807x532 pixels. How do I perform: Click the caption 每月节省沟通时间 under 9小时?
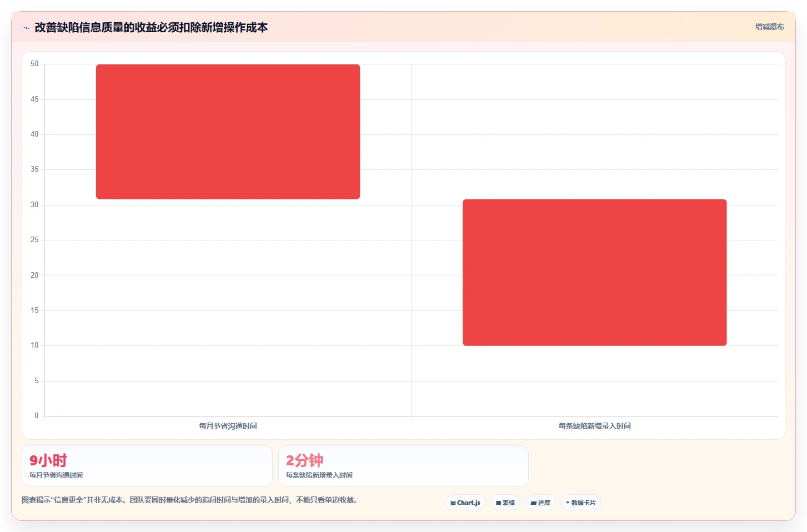56,475
